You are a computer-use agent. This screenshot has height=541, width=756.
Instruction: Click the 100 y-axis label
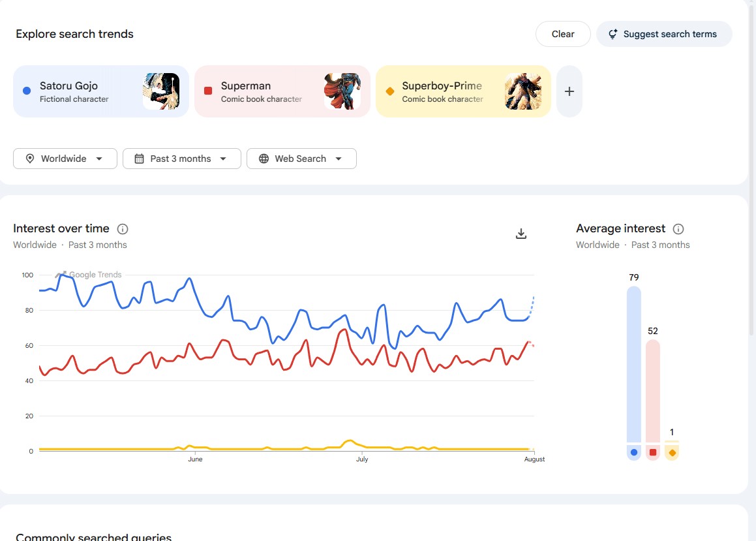click(x=27, y=275)
